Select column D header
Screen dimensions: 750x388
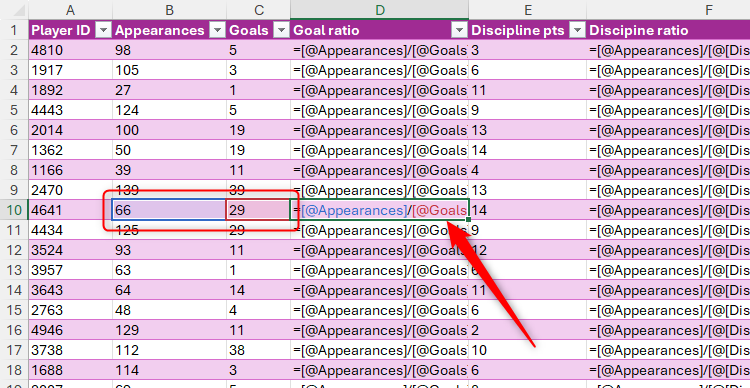(379, 10)
